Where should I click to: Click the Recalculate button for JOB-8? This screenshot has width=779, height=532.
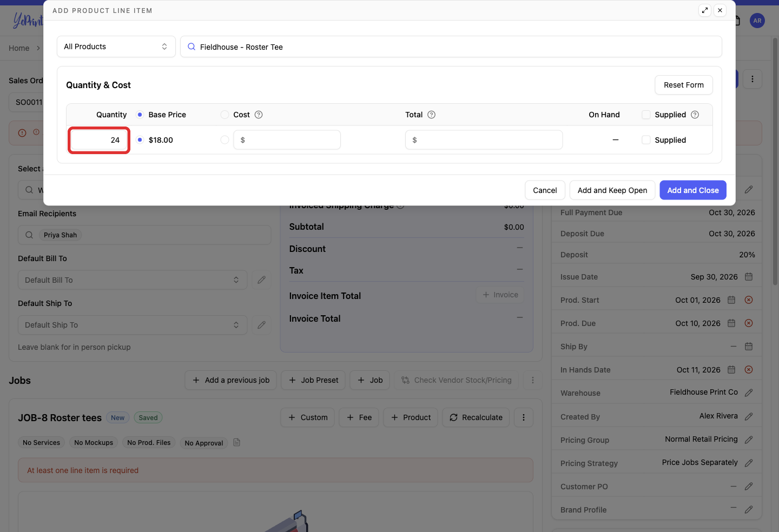[476, 417]
